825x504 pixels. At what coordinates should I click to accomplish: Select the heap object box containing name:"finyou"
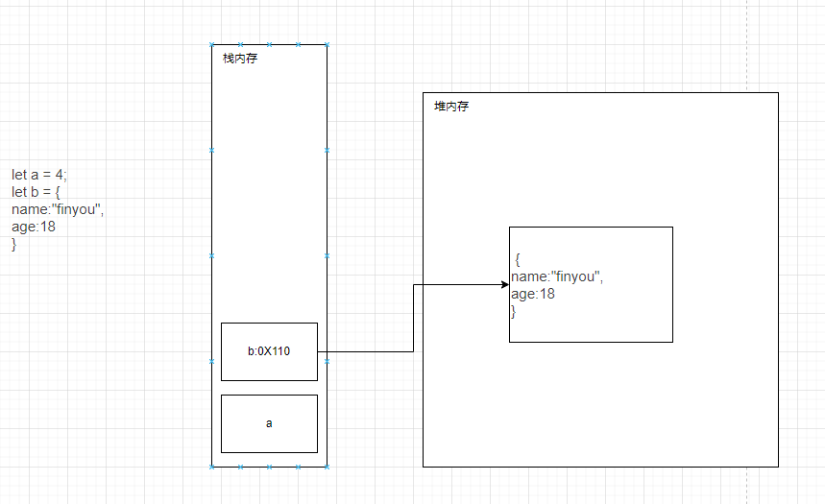591,284
